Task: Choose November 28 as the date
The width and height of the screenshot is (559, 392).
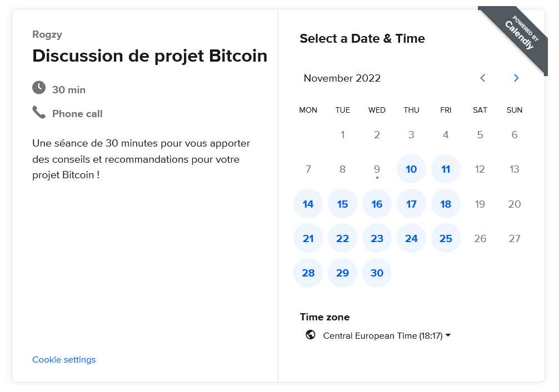Action: pos(308,273)
